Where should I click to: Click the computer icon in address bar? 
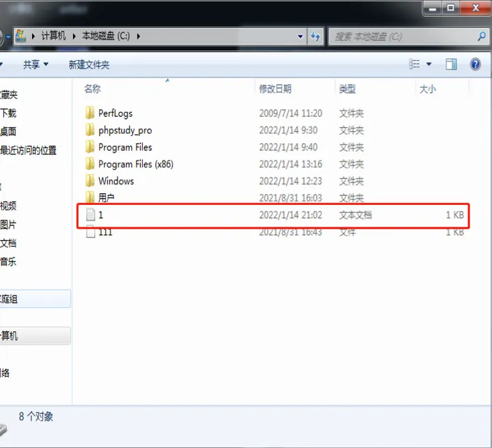pos(21,36)
